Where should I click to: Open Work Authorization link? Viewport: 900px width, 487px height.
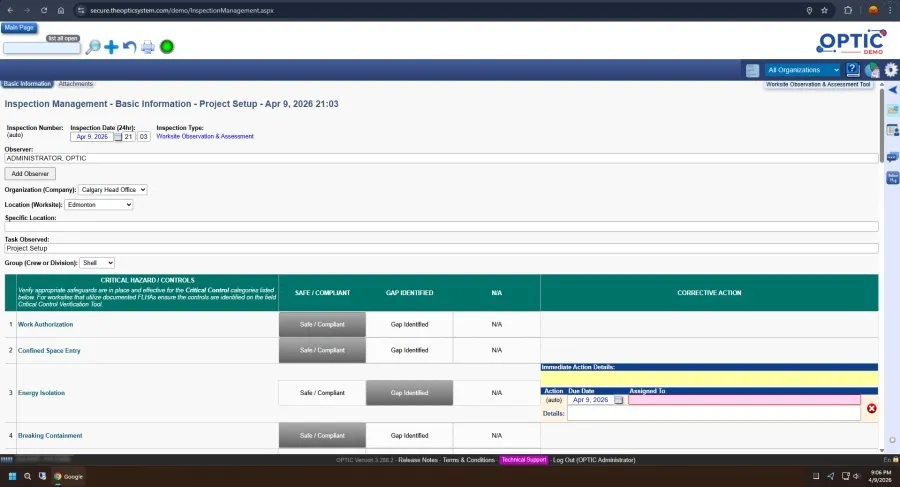[45, 324]
